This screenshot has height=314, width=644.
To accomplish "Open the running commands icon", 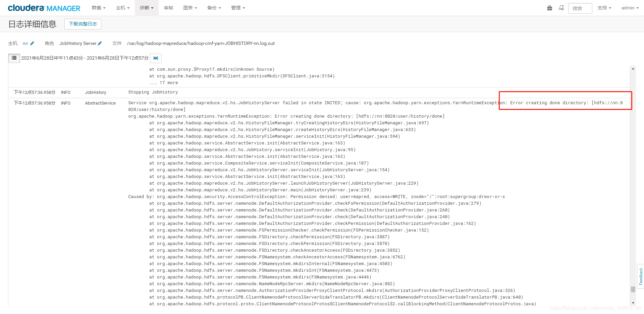I will click(x=561, y=8).
